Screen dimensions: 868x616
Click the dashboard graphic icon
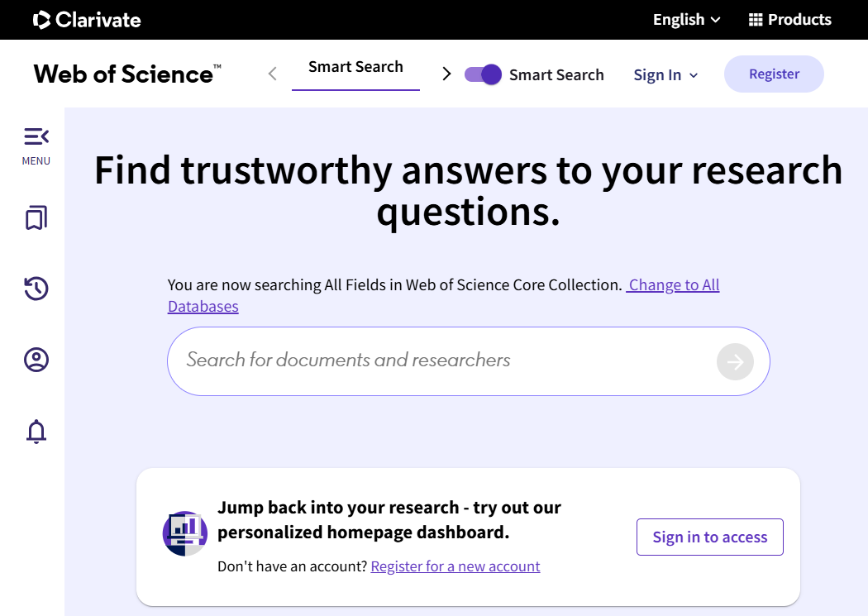pyautogui.click(x=184, y=533)
